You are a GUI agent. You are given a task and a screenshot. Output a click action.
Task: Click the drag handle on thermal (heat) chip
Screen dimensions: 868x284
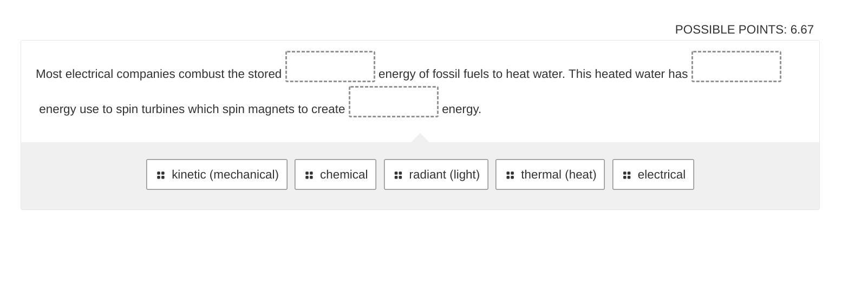point(510,175)
